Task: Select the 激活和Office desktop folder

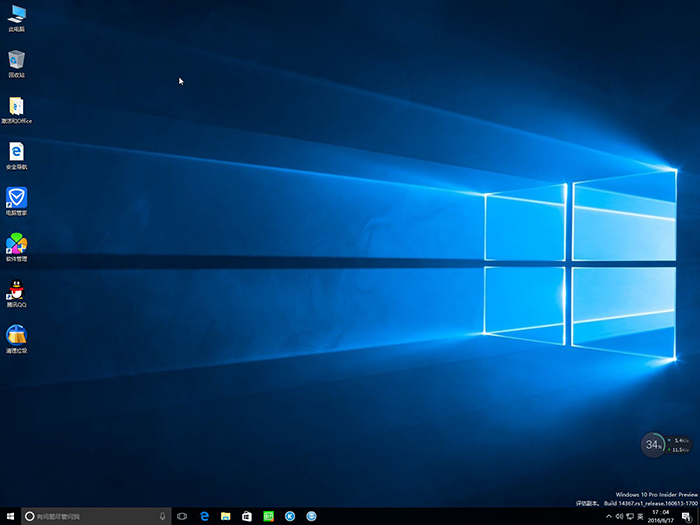Action: [16, 107]
